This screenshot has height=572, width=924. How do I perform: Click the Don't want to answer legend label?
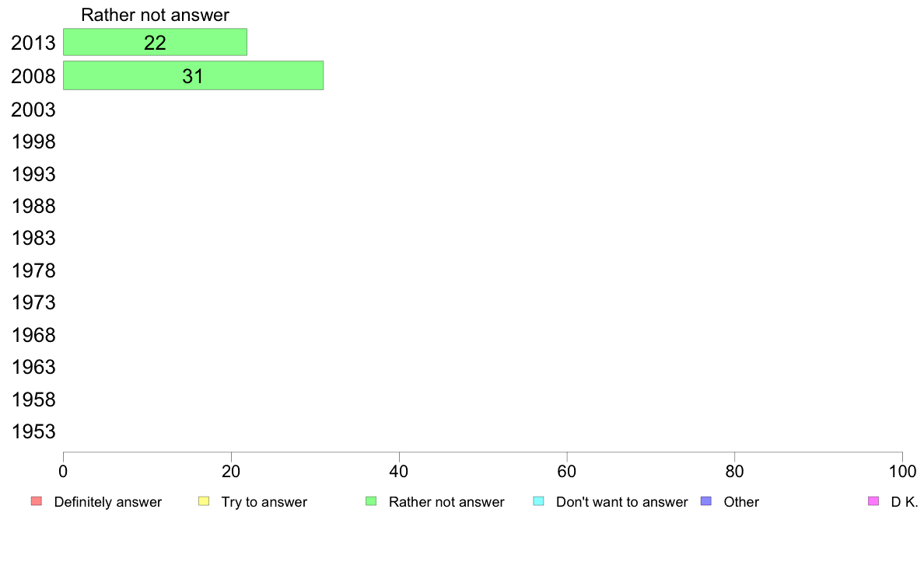621,502
